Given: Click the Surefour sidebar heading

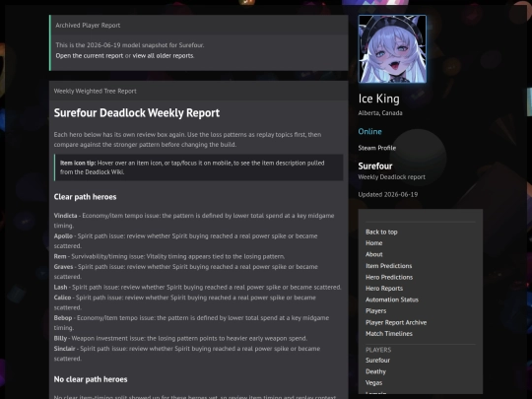Looking at the screenshot, I should point(375,166).
